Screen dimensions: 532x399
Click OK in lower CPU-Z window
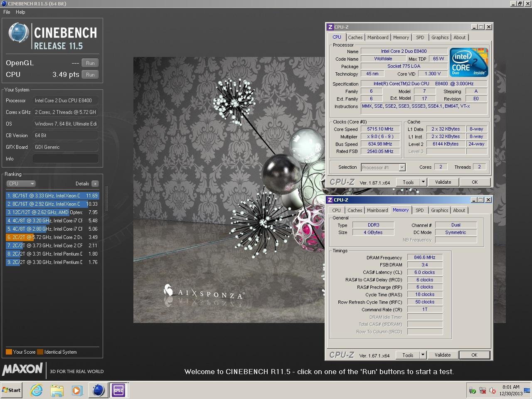tap(474, 355)
